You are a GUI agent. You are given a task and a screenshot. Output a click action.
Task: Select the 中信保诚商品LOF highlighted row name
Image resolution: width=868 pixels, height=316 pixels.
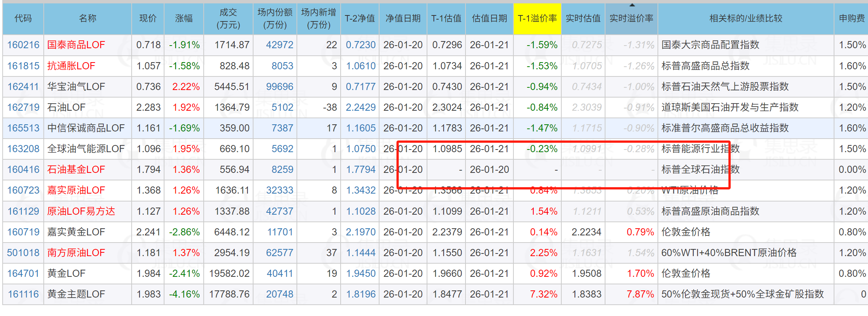86,128
